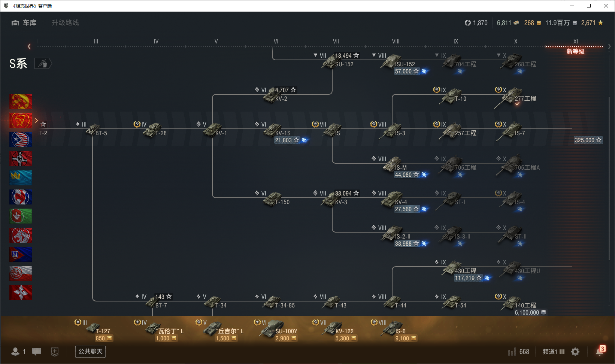Open the 车库 garage tab
This screenshot has height=364, width=615.
click(24, 23)
